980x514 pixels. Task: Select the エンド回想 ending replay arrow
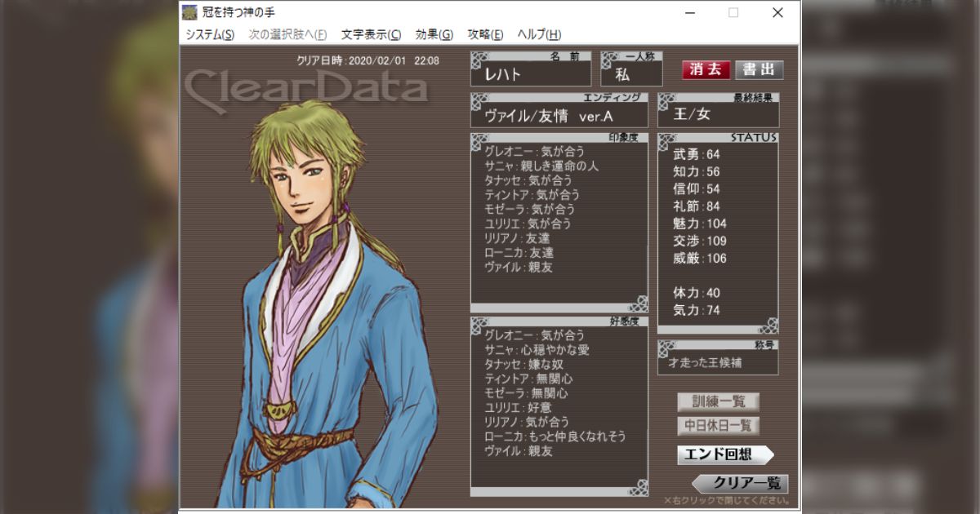point(724,454)
